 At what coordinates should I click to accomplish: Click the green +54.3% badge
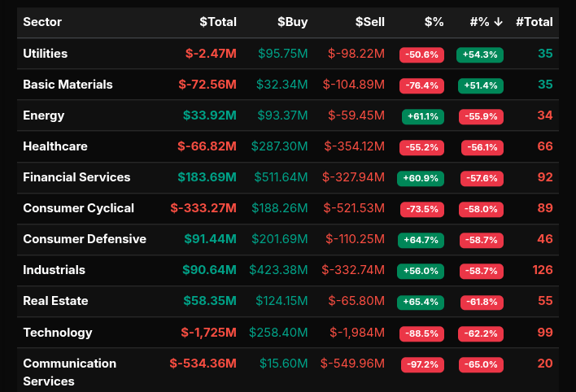tap(480, 54)
